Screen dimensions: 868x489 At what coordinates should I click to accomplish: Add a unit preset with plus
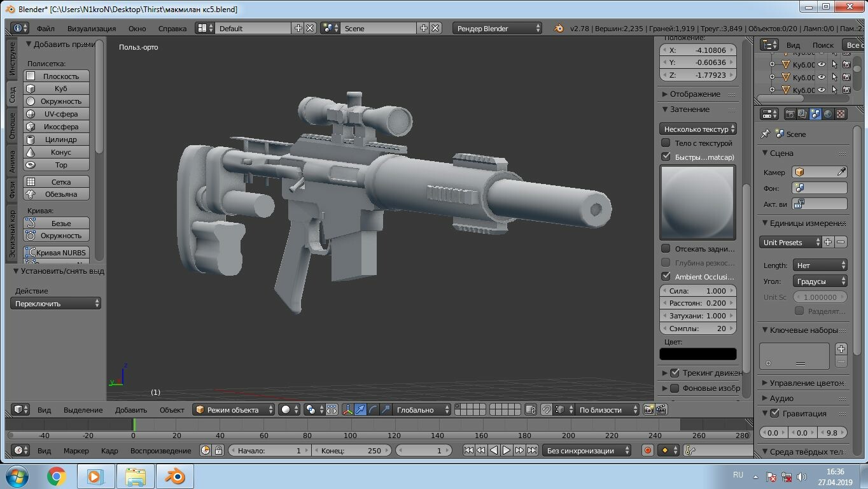coord(828,242)
